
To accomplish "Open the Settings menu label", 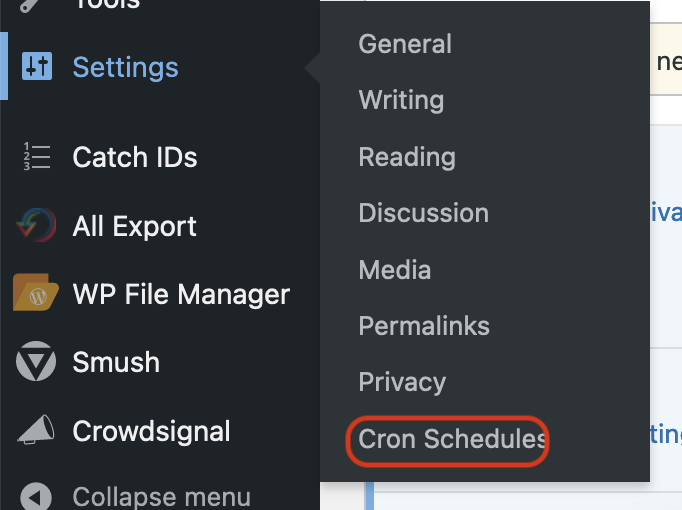I will 125,67.
